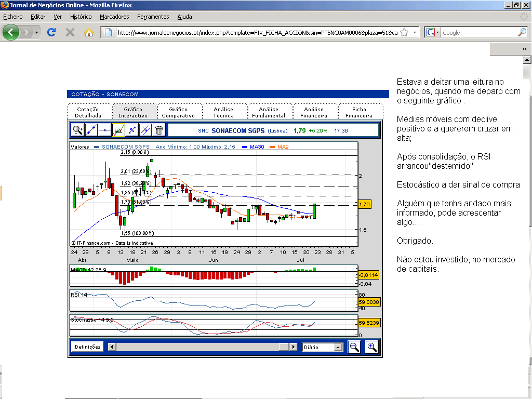Open the Ajuda menu
This screenshot has width=532, height=399.
[184, 17]
